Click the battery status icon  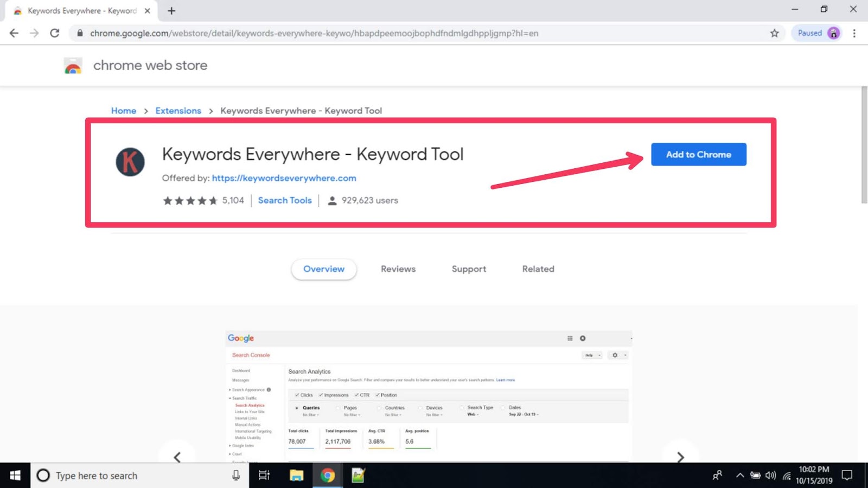pyautogui.click(x=755, y=476)
